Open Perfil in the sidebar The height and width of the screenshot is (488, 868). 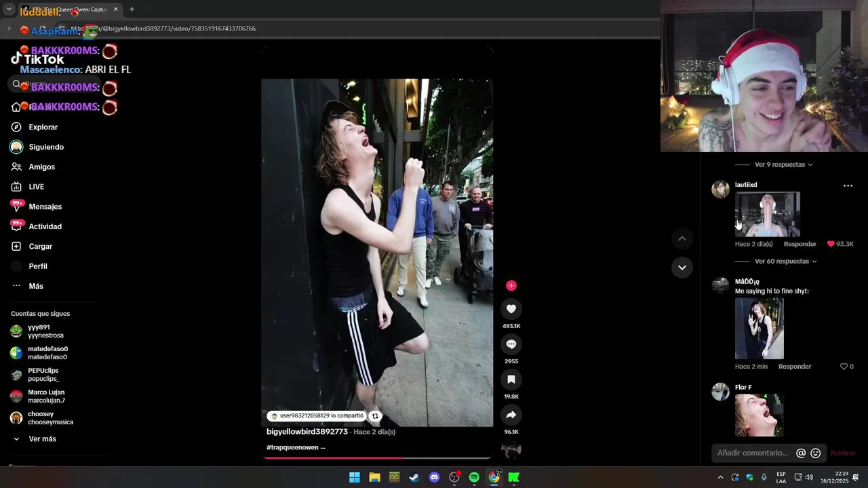click(38, 266)
